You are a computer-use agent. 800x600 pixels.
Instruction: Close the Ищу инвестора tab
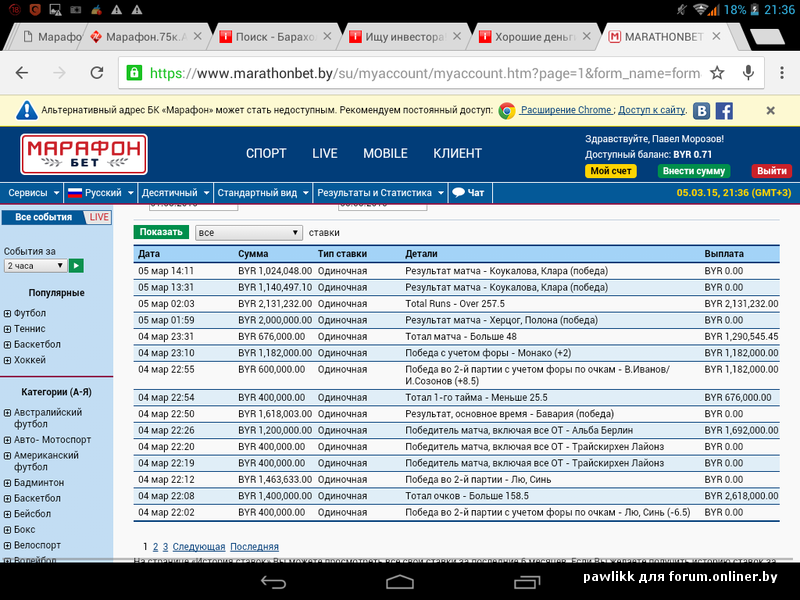[457, 36]
